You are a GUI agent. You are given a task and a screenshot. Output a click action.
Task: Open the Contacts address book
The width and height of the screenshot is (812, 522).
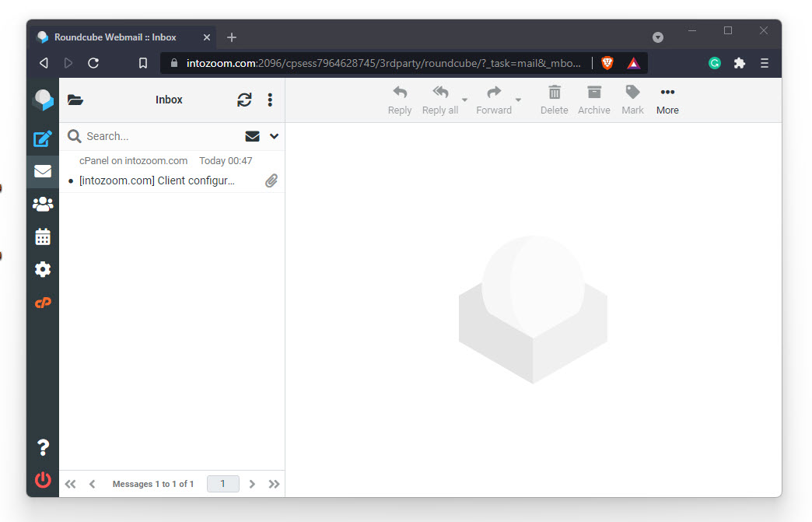(43, 204)
